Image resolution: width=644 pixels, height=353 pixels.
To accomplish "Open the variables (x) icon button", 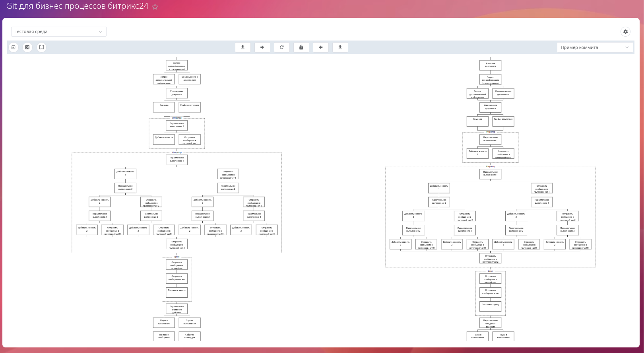I will [x=27, y=47].
